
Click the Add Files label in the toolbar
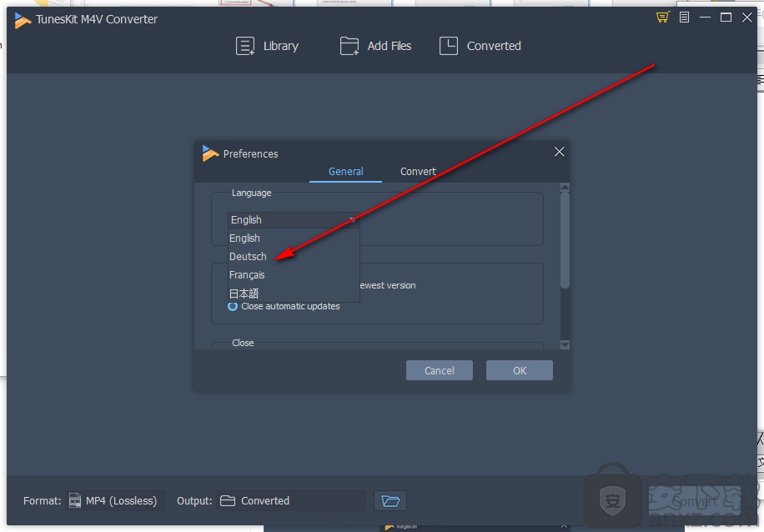click(390, 46)
